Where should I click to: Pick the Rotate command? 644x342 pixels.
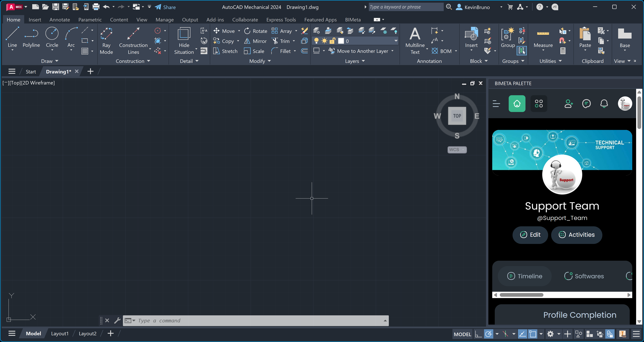256,31
